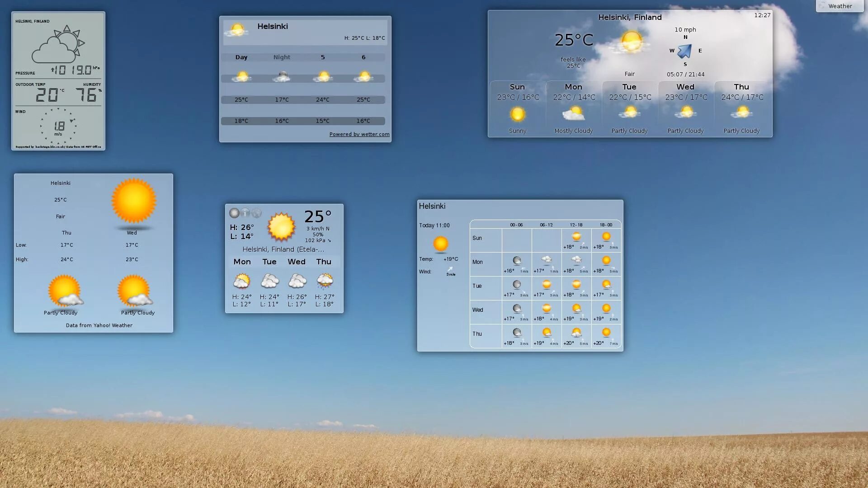
Task: Click the LCD wind speed dial
Action: (58, 126)
